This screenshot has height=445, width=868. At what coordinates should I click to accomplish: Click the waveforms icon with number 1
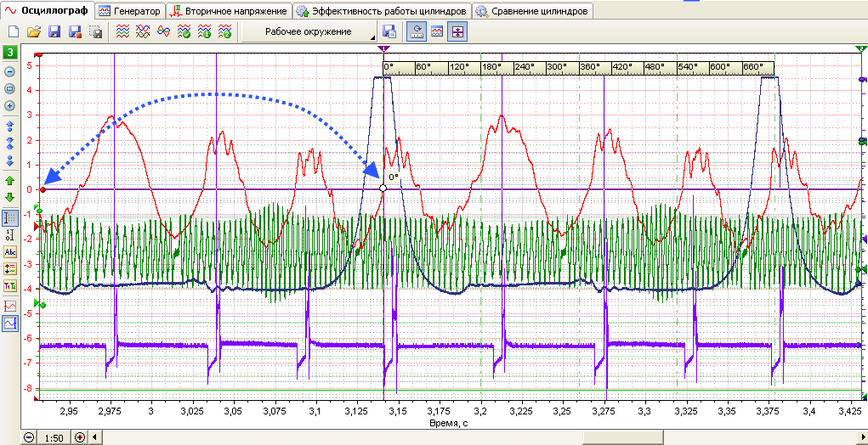click(204, 32)
